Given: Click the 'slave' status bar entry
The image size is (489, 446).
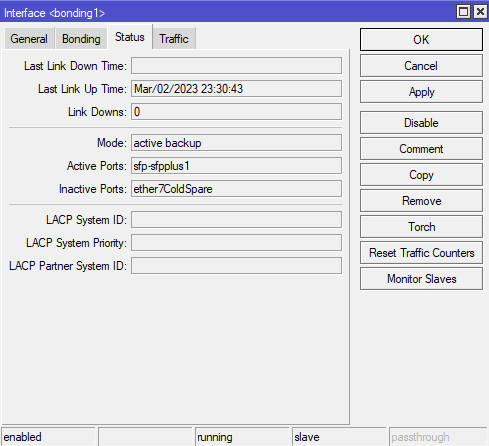Looking at the screenshot, I should point(339,437).
